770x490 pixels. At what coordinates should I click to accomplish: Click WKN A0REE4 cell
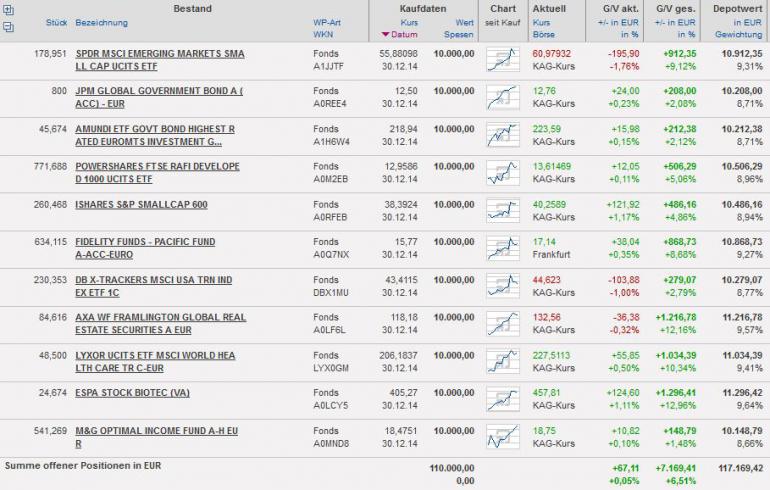click(330, 104)
